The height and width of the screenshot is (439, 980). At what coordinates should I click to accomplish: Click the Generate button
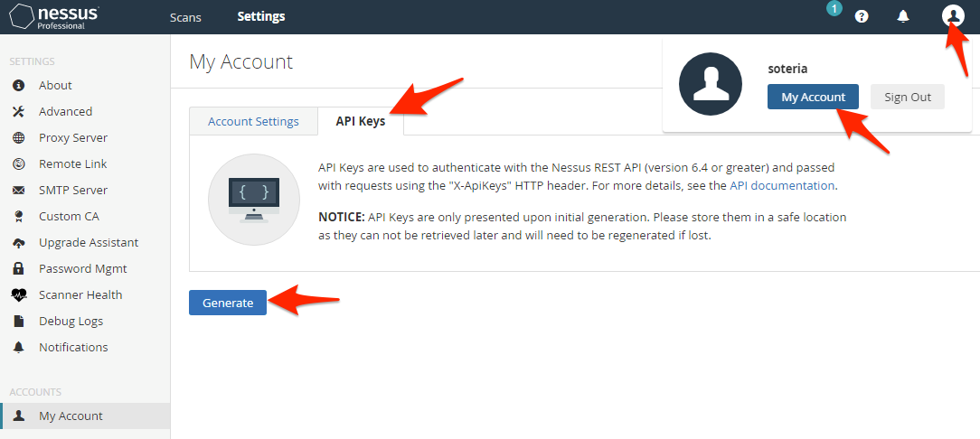click(228, 303)
